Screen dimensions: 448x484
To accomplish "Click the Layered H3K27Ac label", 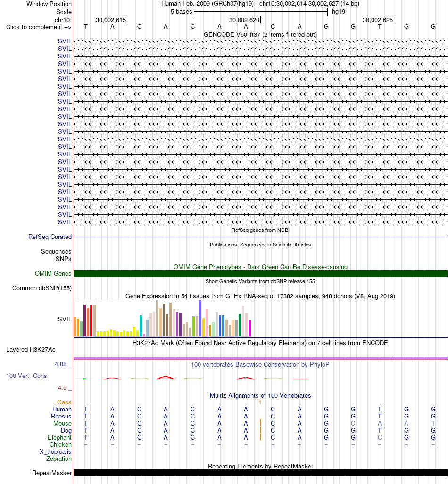I will tap(31, 349).
